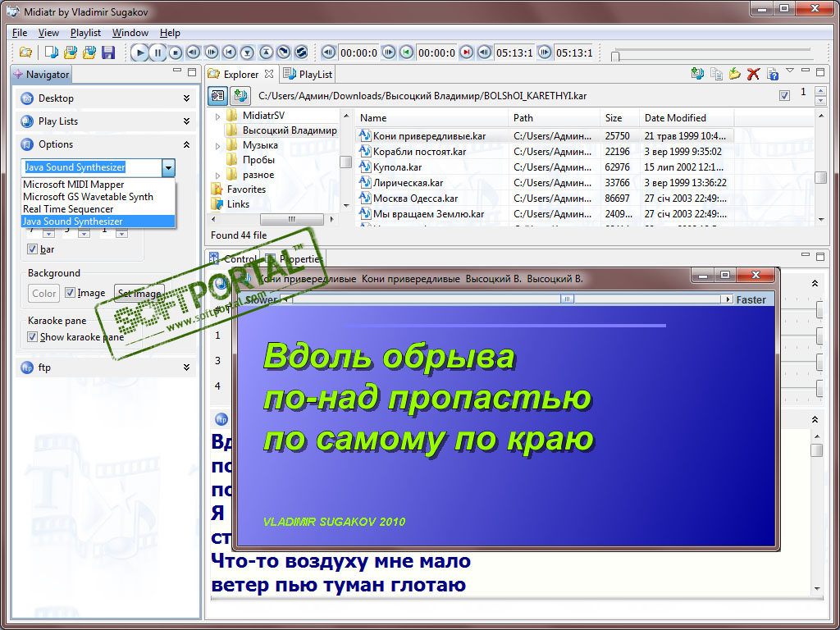Pause playback with the Pause button

pyautogui.click(x=158, y=52)
